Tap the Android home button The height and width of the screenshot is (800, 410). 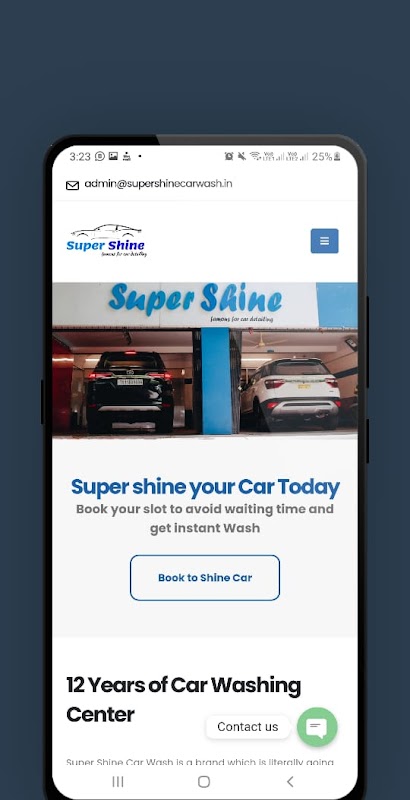[x=204, y=781]
